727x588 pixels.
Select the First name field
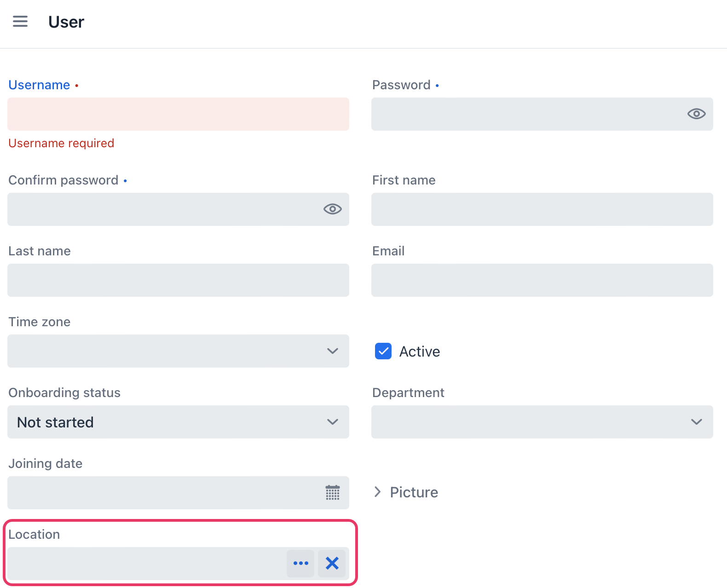click(542, 209)
